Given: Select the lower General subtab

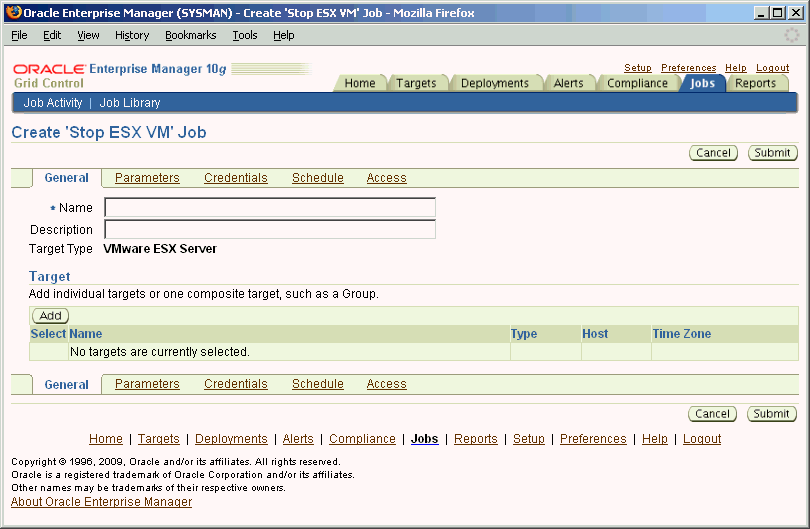Looking at the screenshot, I should (x=67, y=384).
